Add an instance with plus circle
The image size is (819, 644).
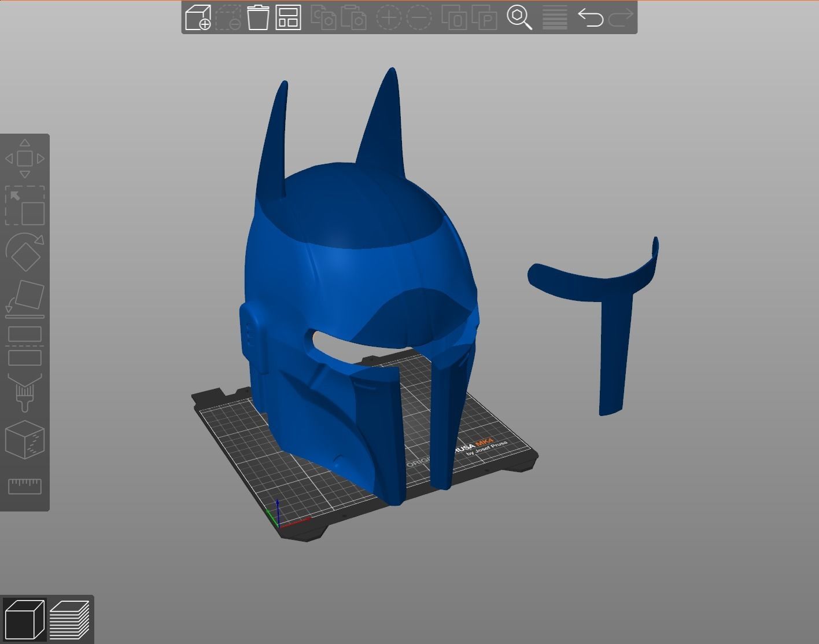click(389, 17)
